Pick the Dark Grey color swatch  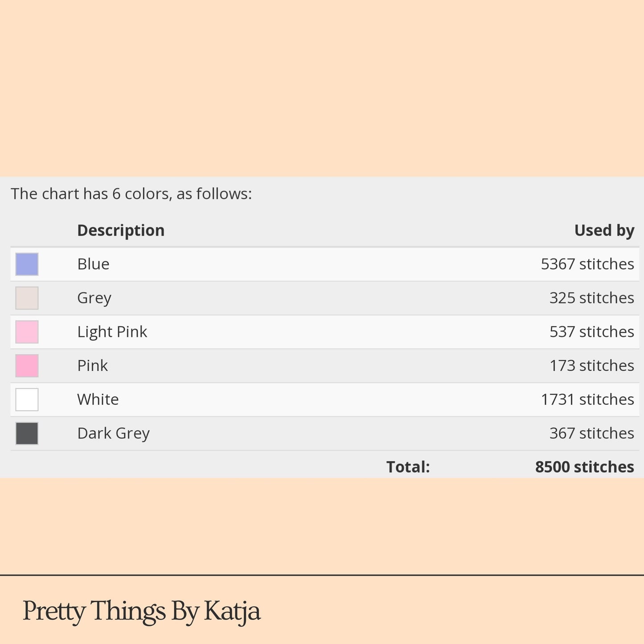click(27, 434)
